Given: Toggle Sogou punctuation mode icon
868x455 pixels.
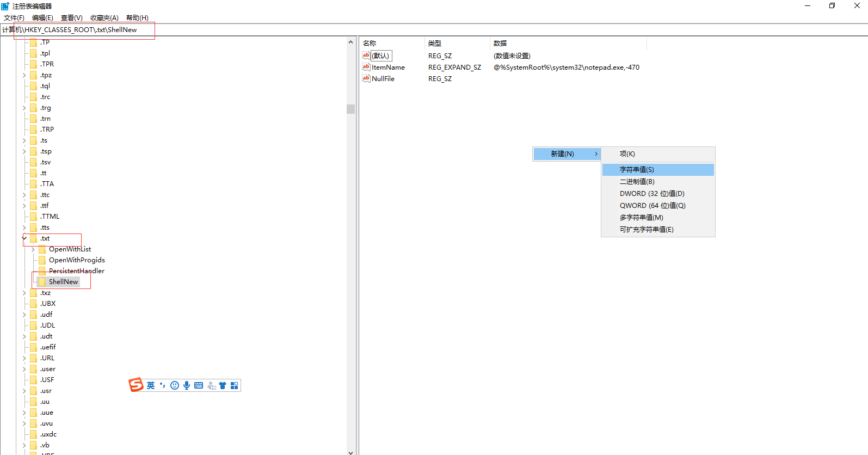Looking at the screenshot, I should 163,385.
